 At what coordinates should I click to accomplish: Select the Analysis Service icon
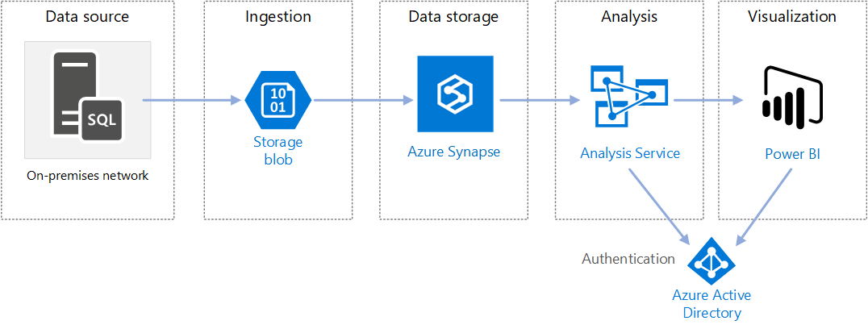pos(628,97)
